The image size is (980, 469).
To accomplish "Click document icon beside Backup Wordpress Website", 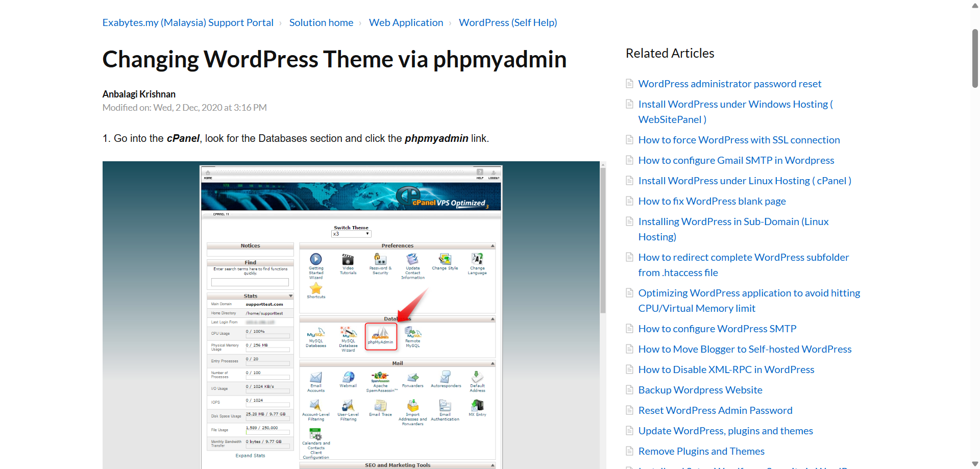I will tap(629, 389).
